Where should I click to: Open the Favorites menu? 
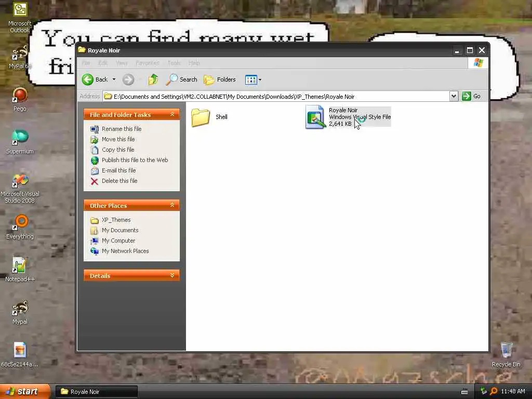(147, 63)
